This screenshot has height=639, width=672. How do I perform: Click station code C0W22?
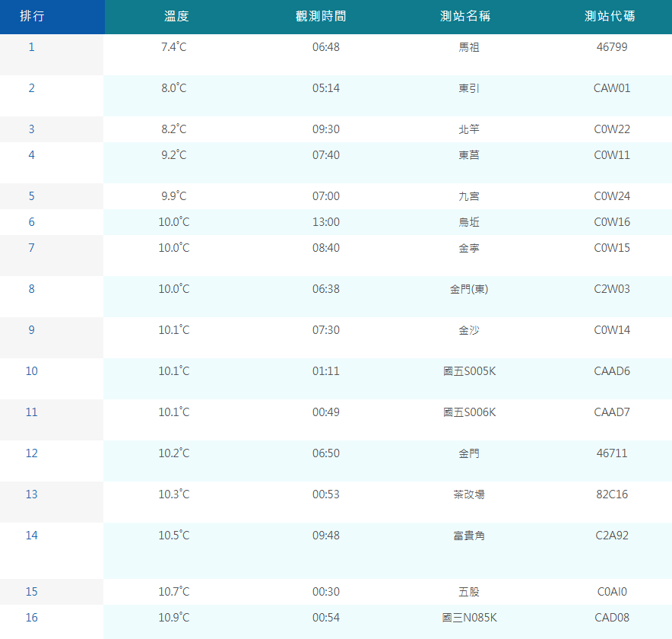[612, 129]
